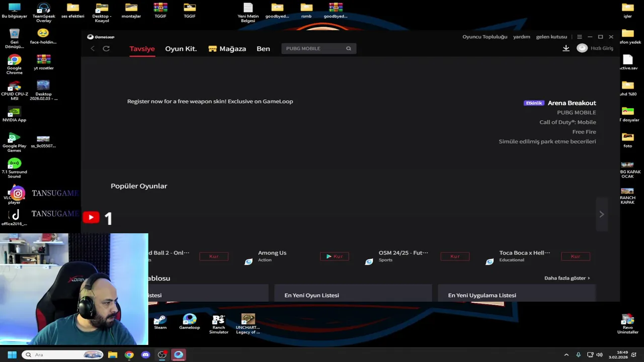Open the Mağaza tab
Viewport: 644px width, 362px height.
point(227,49)
